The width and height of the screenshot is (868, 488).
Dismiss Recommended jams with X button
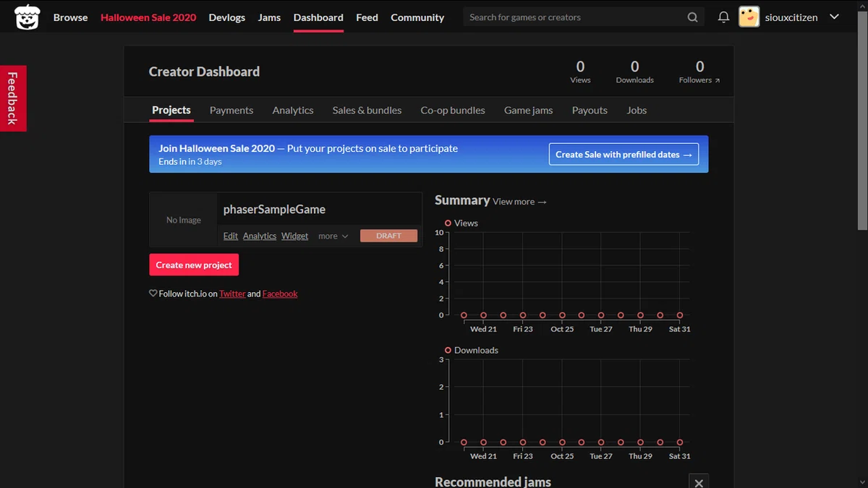(x=699, y=482)
